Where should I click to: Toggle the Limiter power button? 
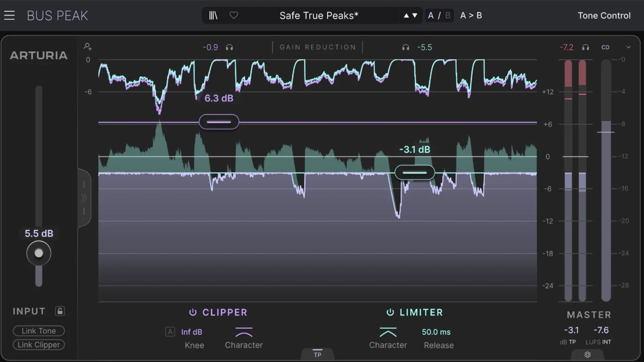tap(390, 312)
